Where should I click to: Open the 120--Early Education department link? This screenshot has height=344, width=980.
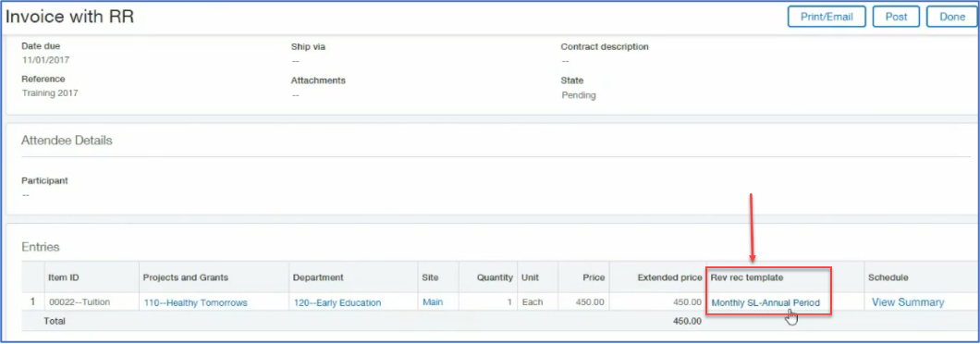tap(337, 302)
